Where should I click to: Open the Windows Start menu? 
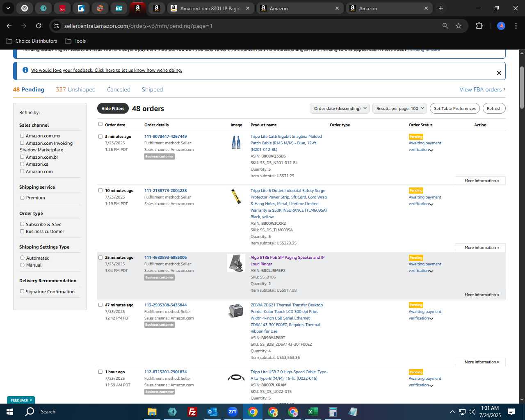pos(10,412)
